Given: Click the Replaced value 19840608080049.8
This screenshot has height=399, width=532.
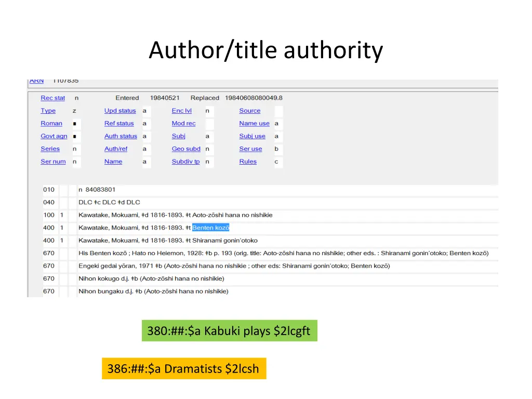Looking at the screenshot, I should pos(254,98).
